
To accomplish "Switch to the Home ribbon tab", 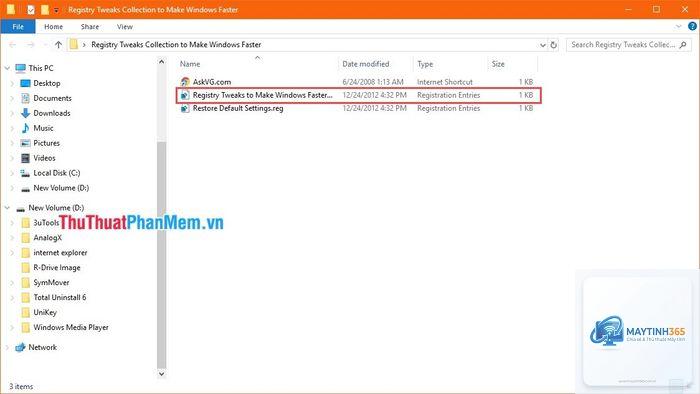I will click(54, 26).
